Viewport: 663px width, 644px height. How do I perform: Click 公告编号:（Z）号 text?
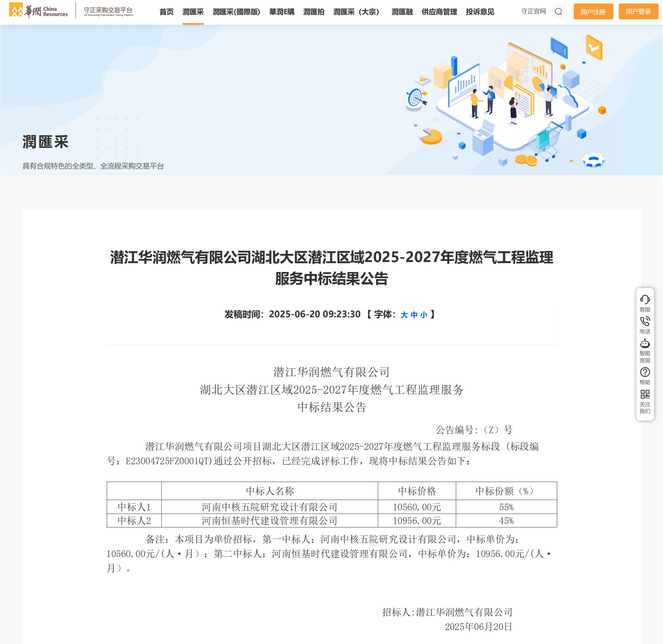[474, 430]
